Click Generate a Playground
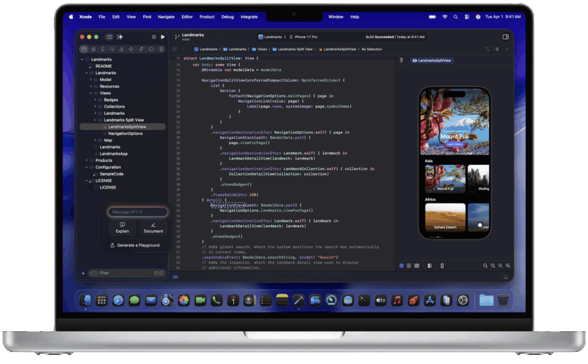The width and height of the screenshot is (588, 364). pos(138,245)
